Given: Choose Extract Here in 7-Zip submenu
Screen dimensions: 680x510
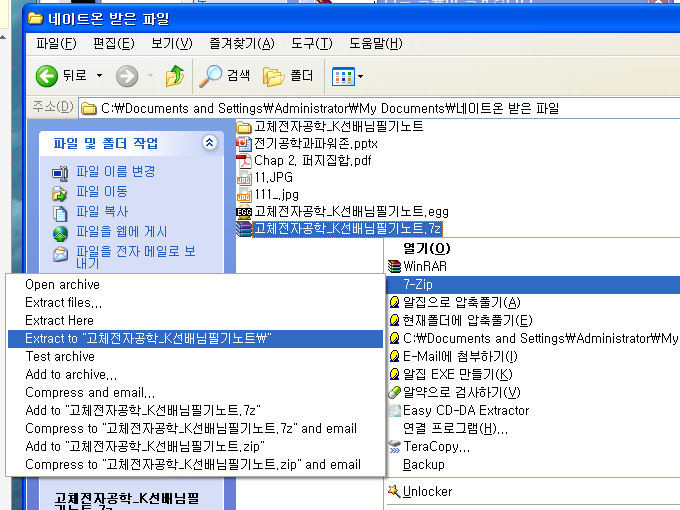Looking at the screenshot, I should 195,320.
